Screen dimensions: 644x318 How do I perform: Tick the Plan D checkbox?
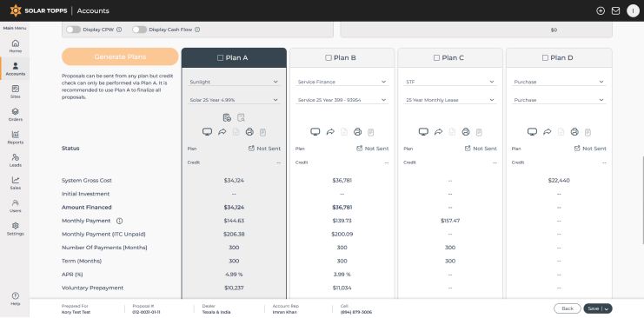[545, 58]
